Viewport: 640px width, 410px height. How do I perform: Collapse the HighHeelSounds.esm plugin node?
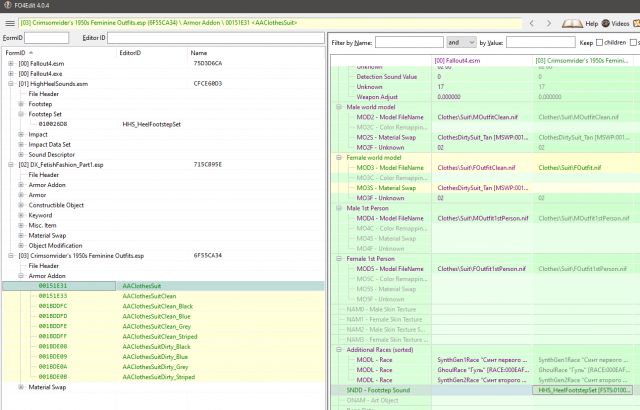[10, 84]
